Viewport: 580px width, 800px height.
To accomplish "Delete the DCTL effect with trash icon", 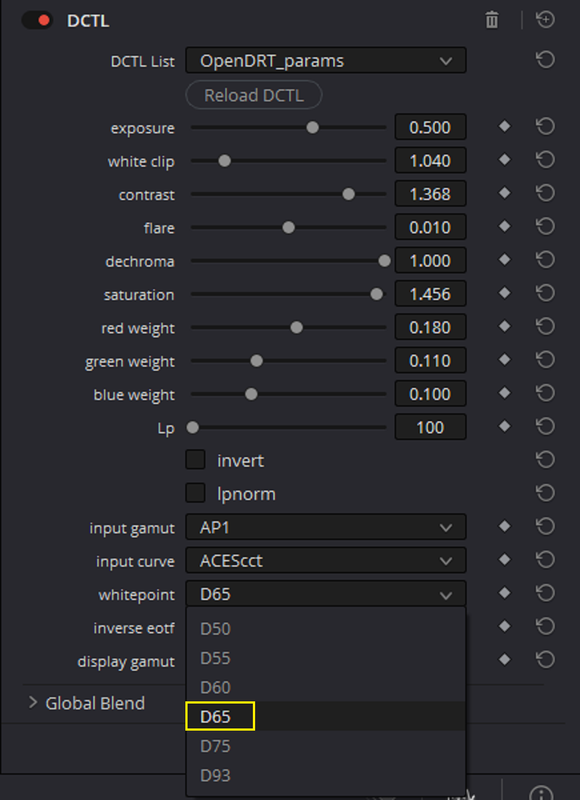I will 492,20.
